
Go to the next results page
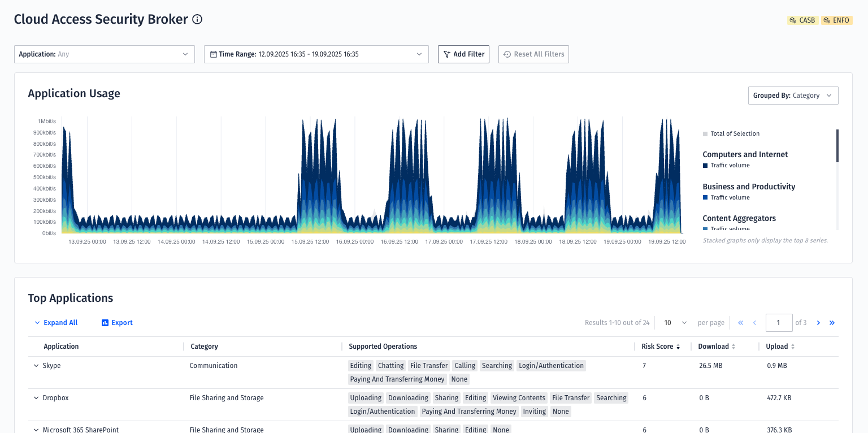point(818,323)
